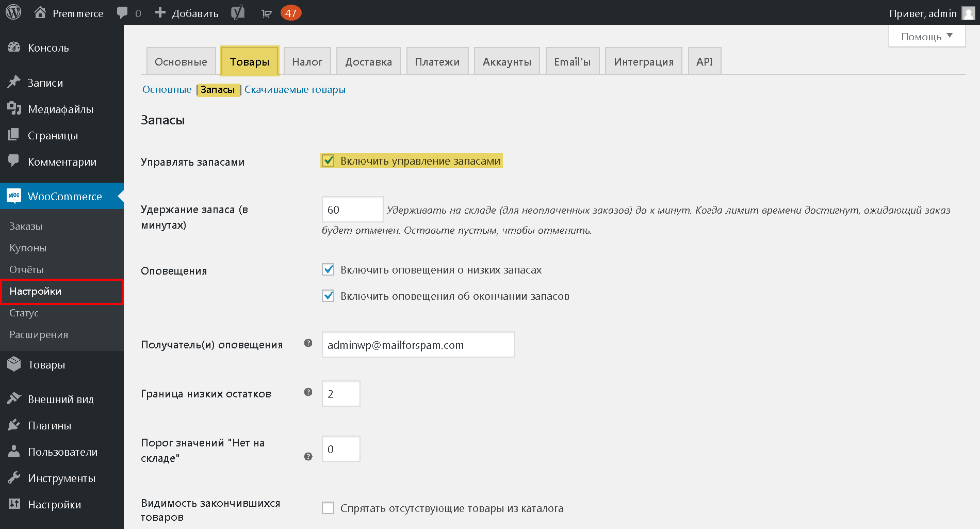
Task: Open the Налог tab
Action: [307, 61]
